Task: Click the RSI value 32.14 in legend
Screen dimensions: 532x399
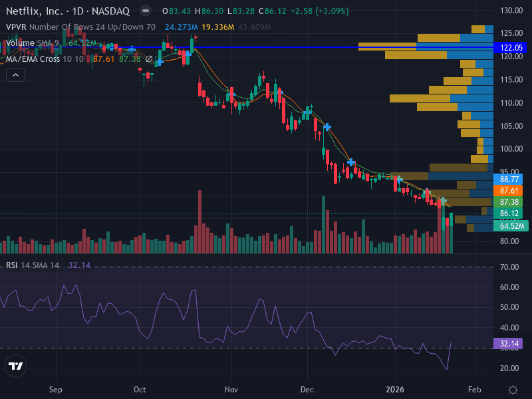Action: 79,265
